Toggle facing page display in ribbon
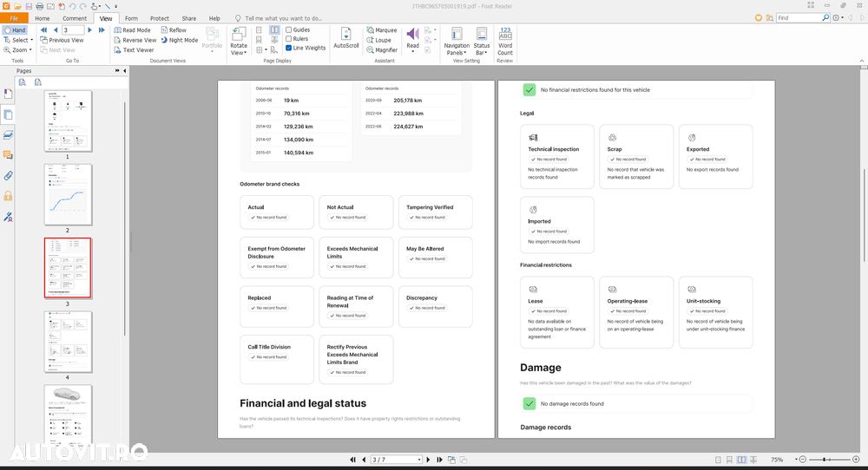The image size is (868, 470). coord(274,29)
